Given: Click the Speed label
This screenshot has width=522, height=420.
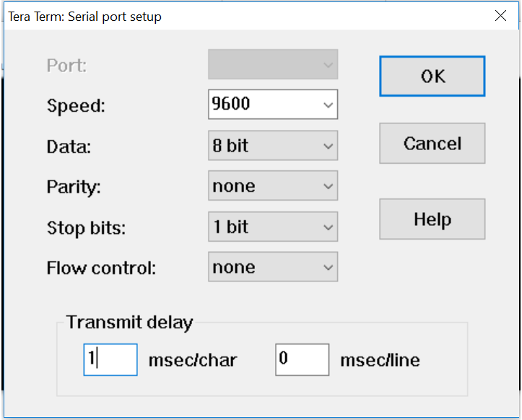Looking at the screenshot, I should pyautogui.click(x=76, y=106).
